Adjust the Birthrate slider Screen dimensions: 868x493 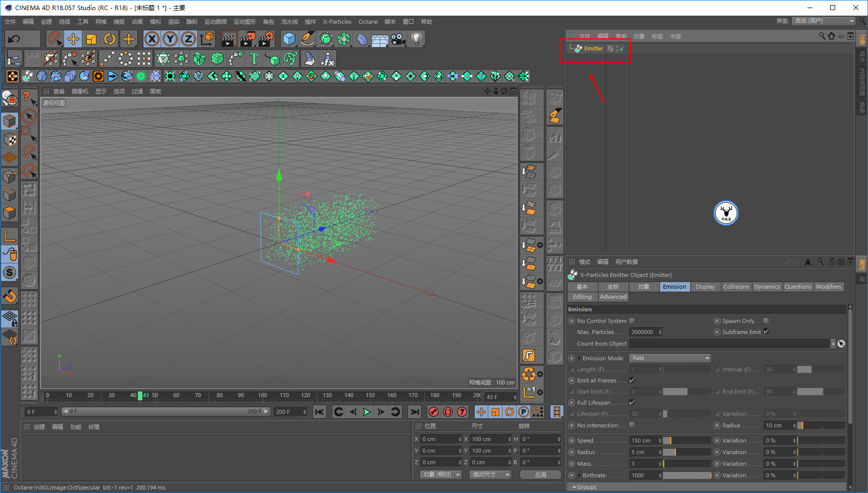tap(687, 475)
